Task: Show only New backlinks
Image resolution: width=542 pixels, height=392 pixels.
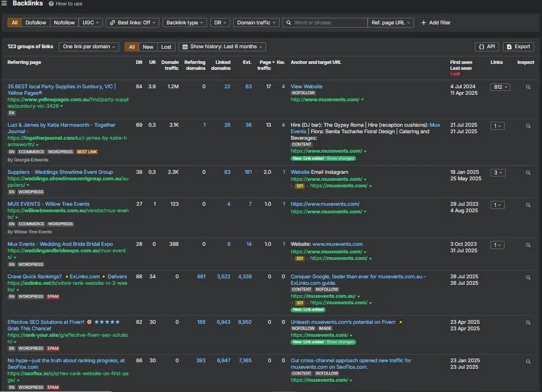Action: click(x=148, y=47)
